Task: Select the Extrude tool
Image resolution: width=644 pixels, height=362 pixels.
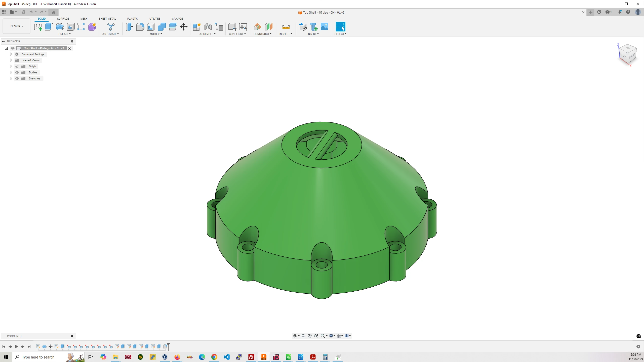Action: click(49, 27)
